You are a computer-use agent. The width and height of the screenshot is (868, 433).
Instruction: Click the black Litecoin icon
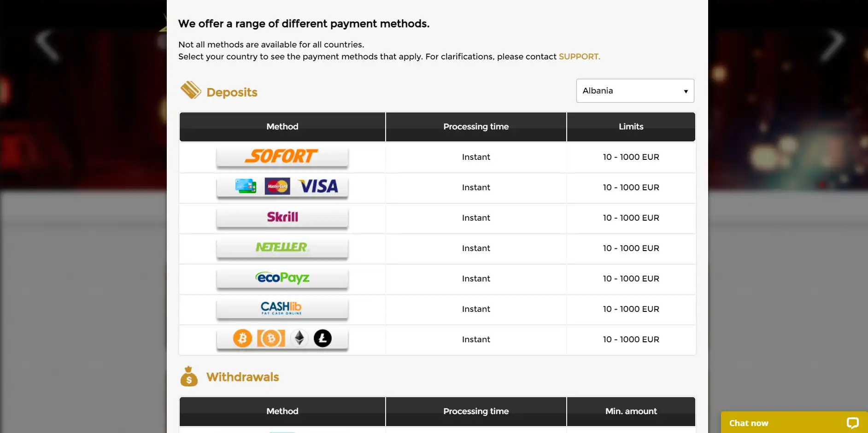tap(323, 338)
